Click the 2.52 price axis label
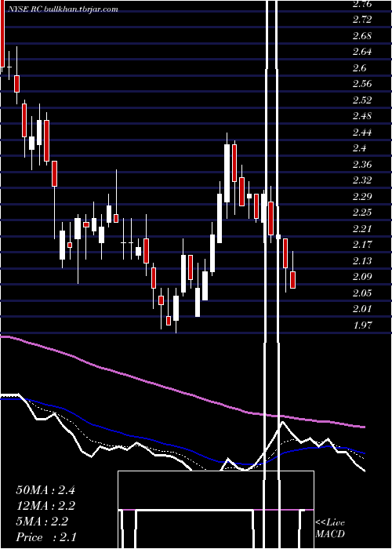This screenshot has height=549, width=392. pos(362,100)
